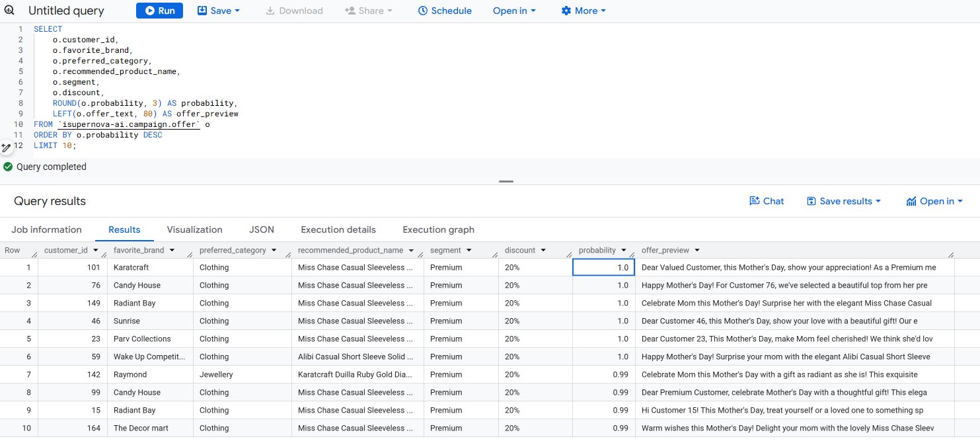Viewport: 980px width, 447px height.
Task: Click customer_id cell 164
Action: click(x=73, y=428)
